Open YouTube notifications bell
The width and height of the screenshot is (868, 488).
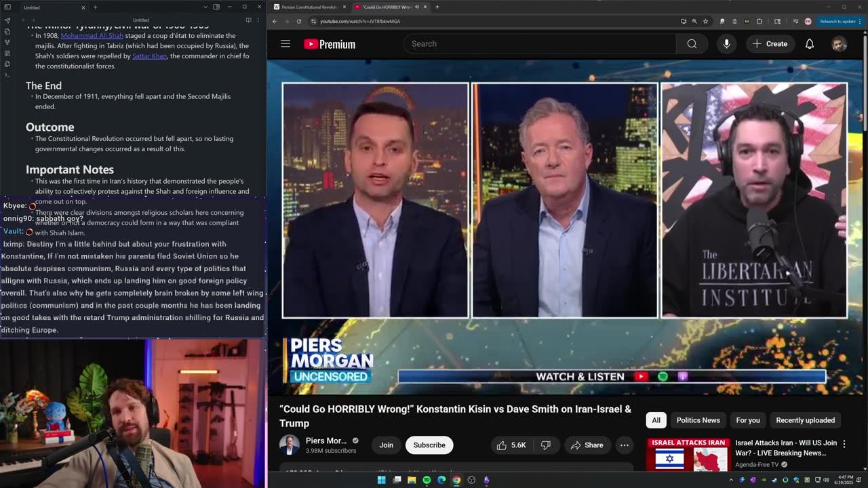pyautogui.click(x=809, y=44)
